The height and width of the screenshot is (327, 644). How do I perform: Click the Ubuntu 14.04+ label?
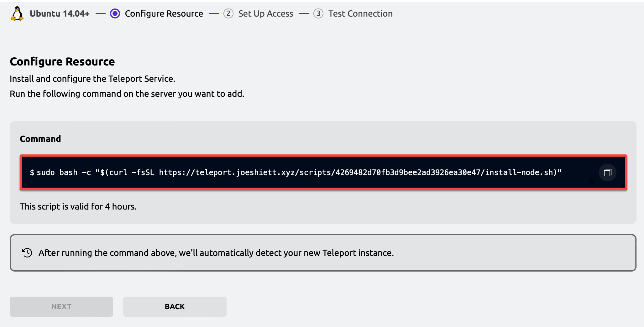(x=60, y=13)
